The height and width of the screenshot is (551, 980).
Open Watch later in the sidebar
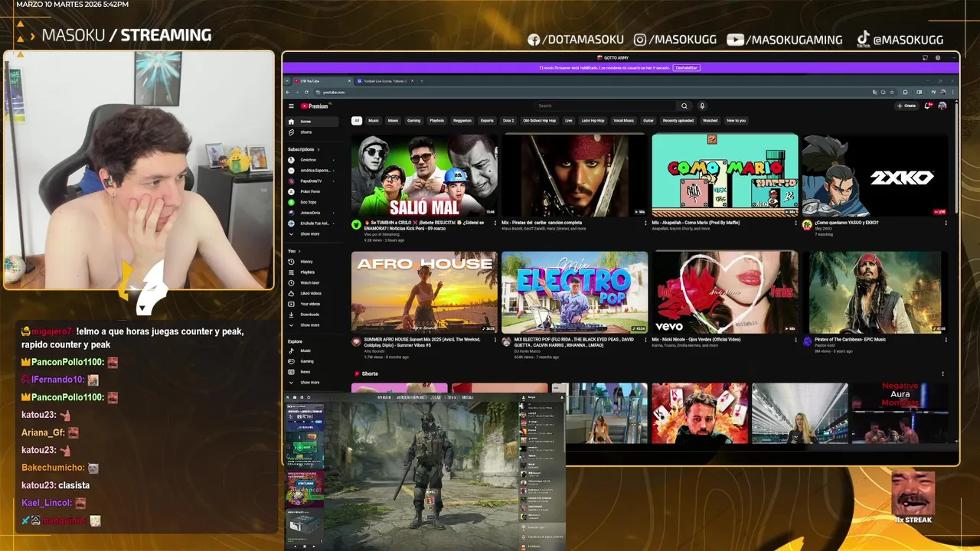click(x=312, y=282)
